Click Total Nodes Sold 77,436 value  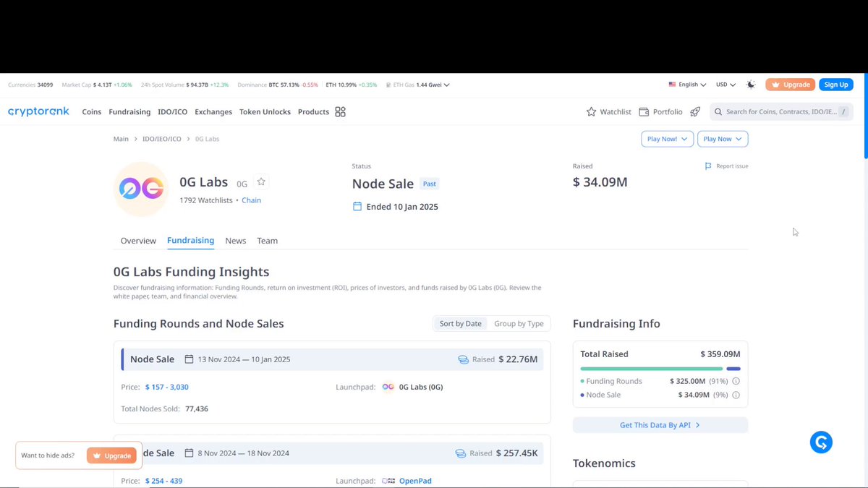197,408
